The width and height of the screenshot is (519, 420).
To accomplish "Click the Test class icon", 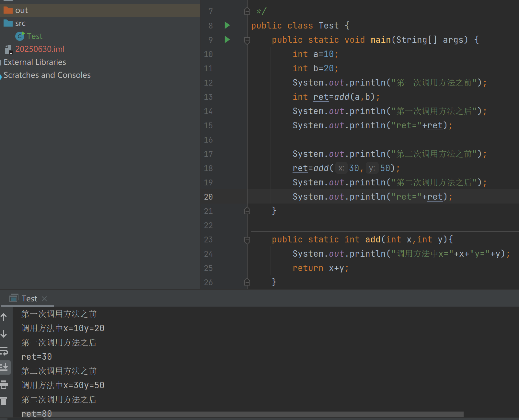I will click(20, 36).
